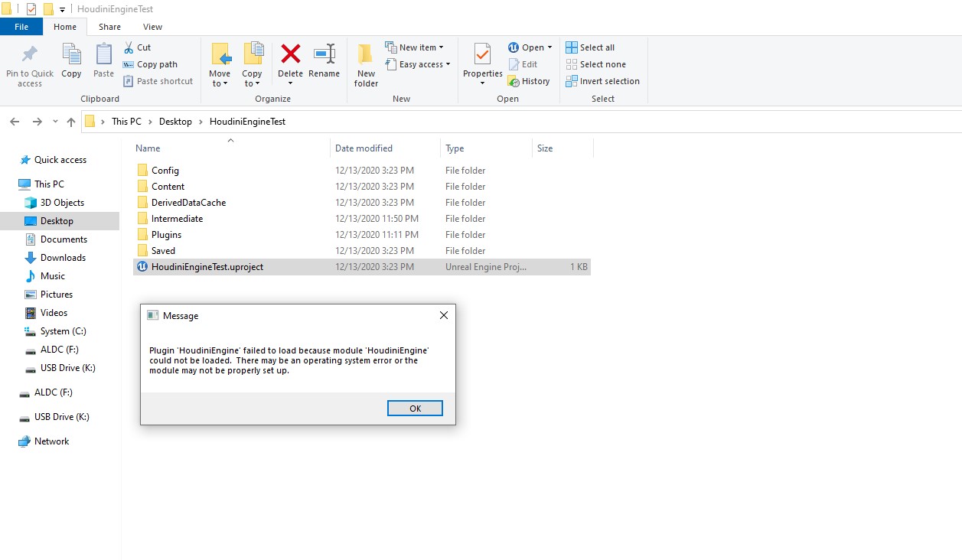The width and height of the screenshot is (962, 560).
Task: Click the New folder icon
Action: coord(366,55)
